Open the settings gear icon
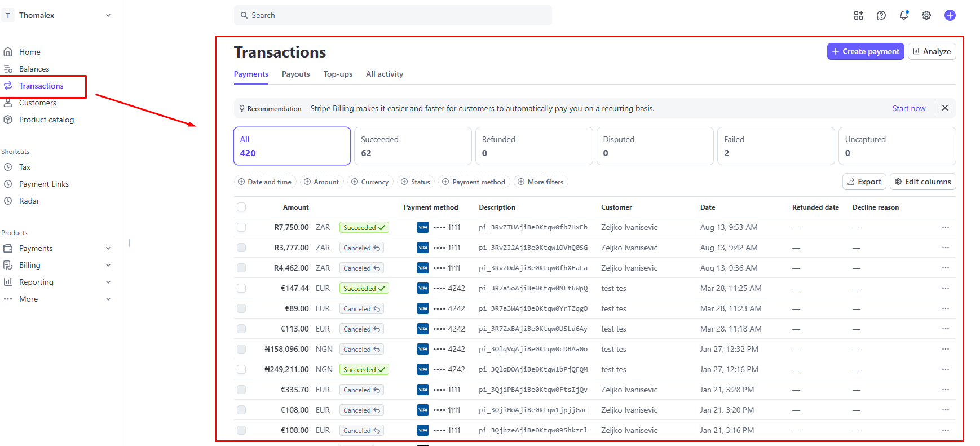Screen dimensions: 980x446 (x=926, y=15)
